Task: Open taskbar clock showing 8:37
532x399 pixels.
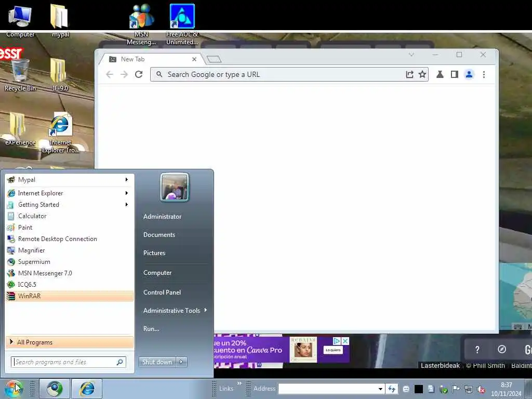Action: click(506, 389)
